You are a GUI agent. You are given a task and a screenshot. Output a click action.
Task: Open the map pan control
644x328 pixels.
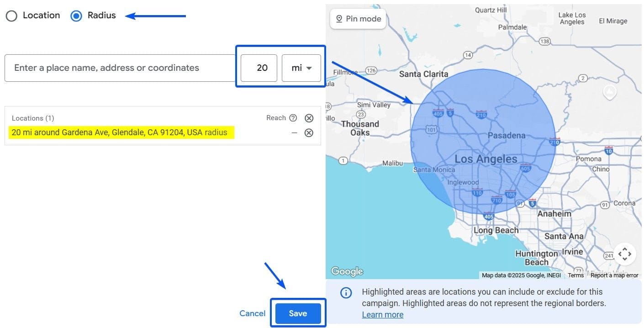pyautogui.click(x=624, y=254)
